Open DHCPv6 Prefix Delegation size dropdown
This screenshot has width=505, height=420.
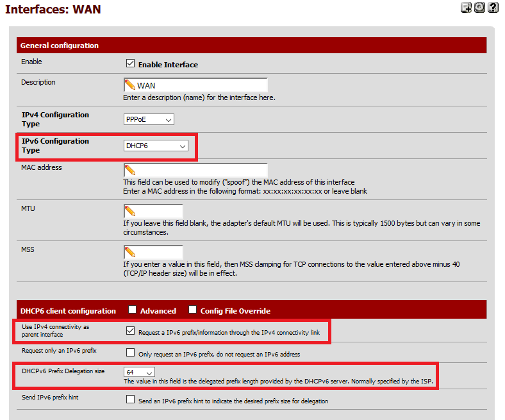point(140,372)
